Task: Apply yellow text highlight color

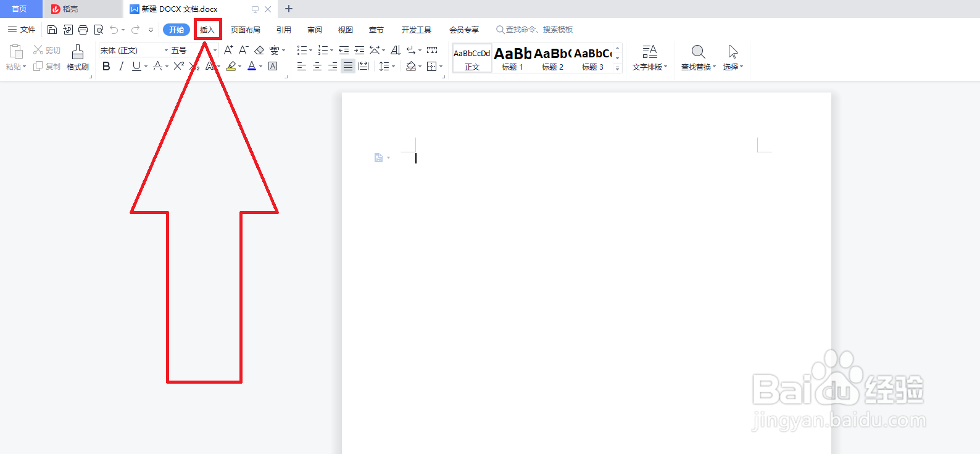Action: (231, 66)
